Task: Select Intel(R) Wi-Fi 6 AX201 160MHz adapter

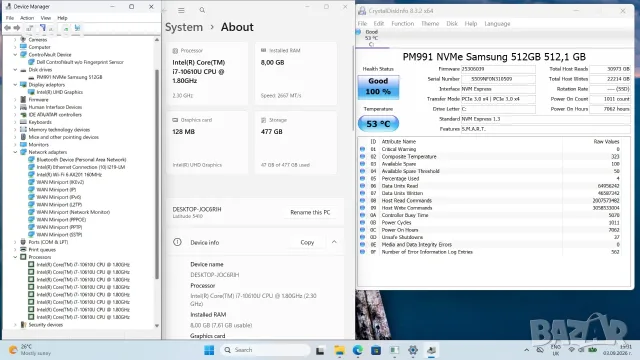Action: click(69, 174)
